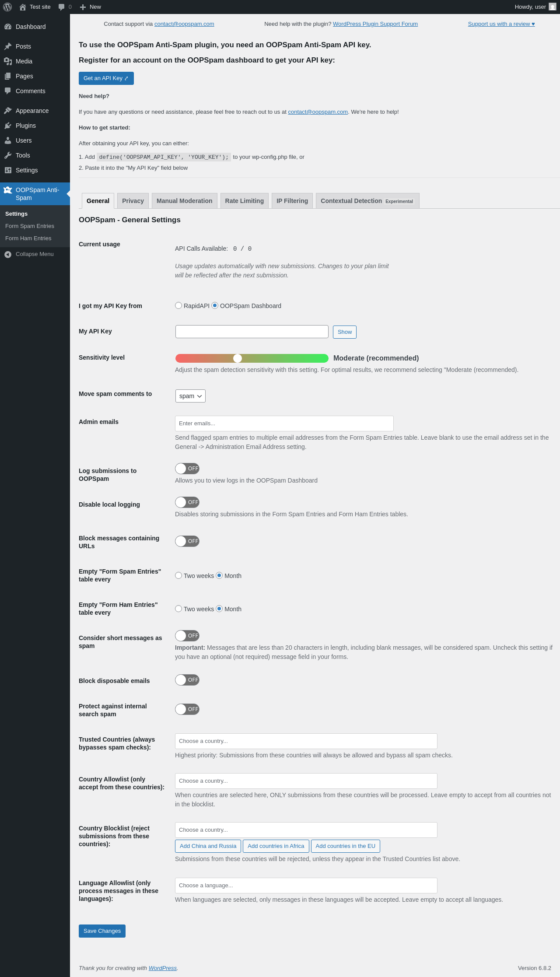The image size is (560, 977).
Task: Open the Rate Limiting tab
Action: click(x=245, y=201)
